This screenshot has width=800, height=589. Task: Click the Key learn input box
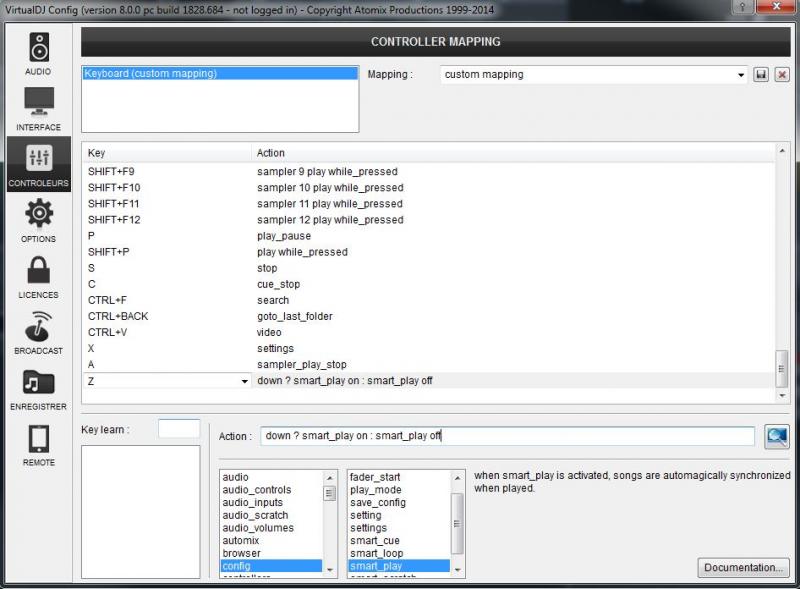(x=179, y=428)
